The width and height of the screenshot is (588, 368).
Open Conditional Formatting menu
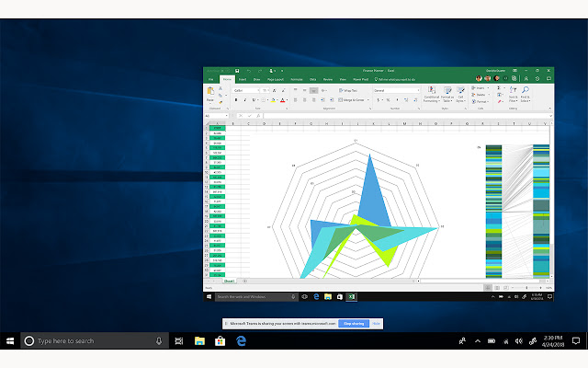point(431,94)
